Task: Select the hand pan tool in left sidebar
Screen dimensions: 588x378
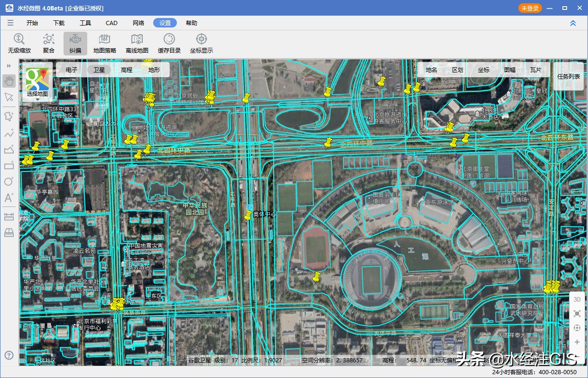Action: 9,81
